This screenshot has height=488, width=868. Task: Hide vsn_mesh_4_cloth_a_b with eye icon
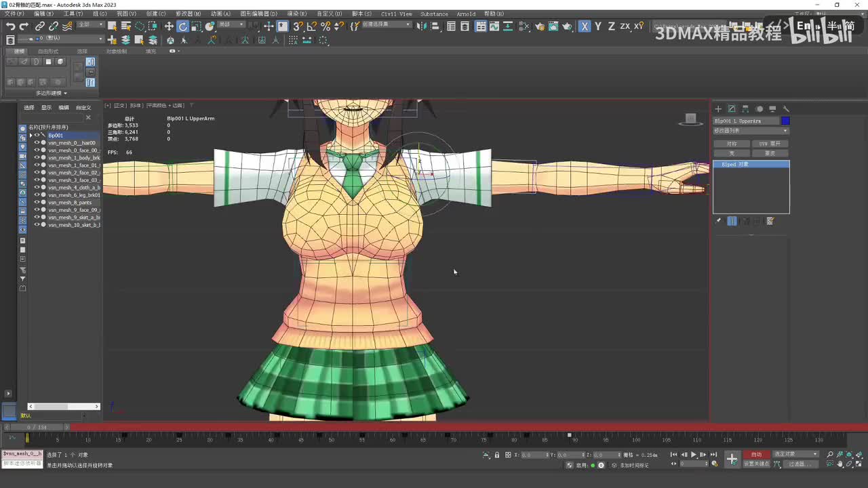(x=37, y=188)
